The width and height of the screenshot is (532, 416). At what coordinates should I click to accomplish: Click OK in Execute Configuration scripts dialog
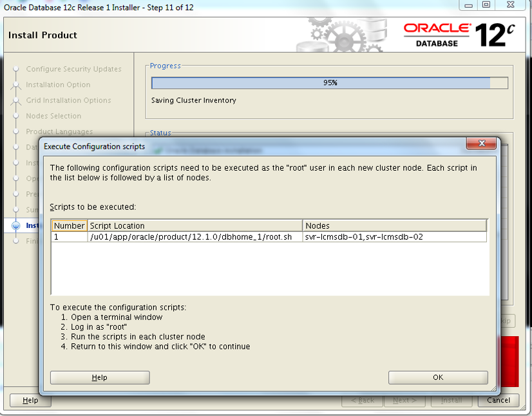pos(438,377)
